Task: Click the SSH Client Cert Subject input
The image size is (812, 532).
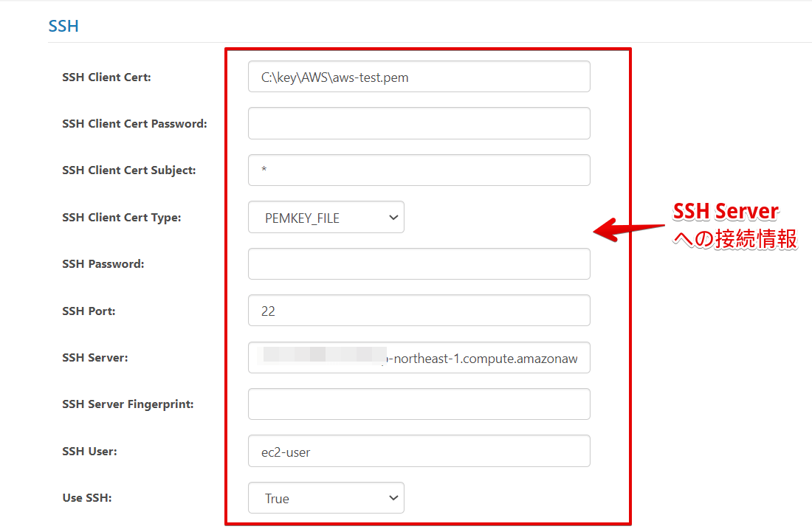Action: (419, 170)
